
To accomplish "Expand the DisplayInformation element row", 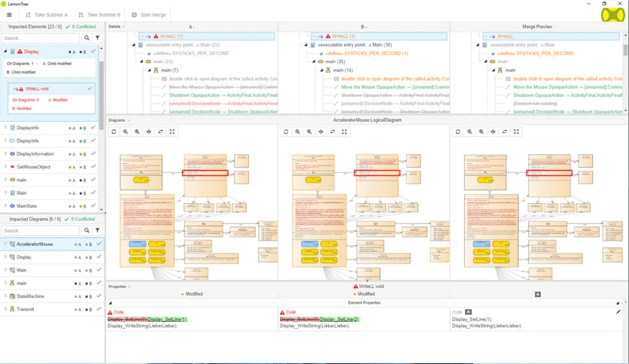I will click(x=5, y=153).
